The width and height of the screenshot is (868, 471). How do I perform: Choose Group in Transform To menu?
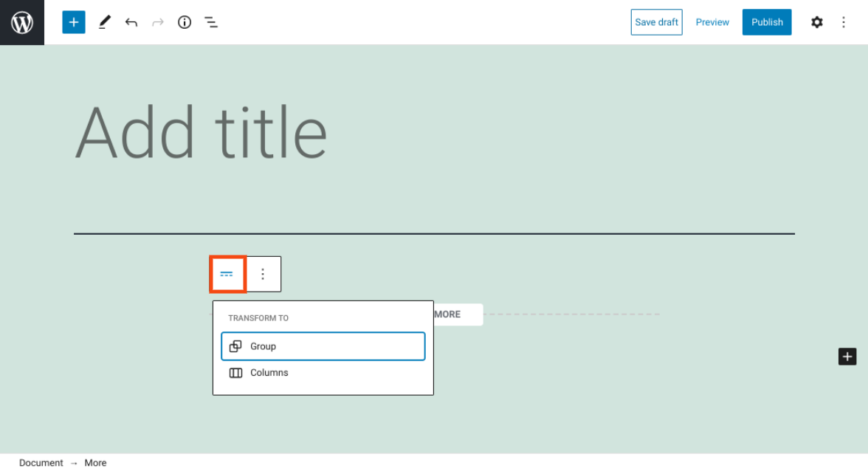323,346
